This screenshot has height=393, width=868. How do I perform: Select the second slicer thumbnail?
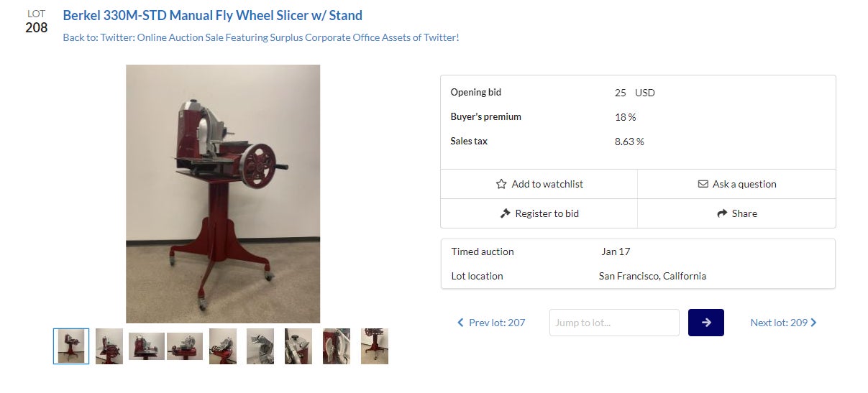tap(109, 346)
